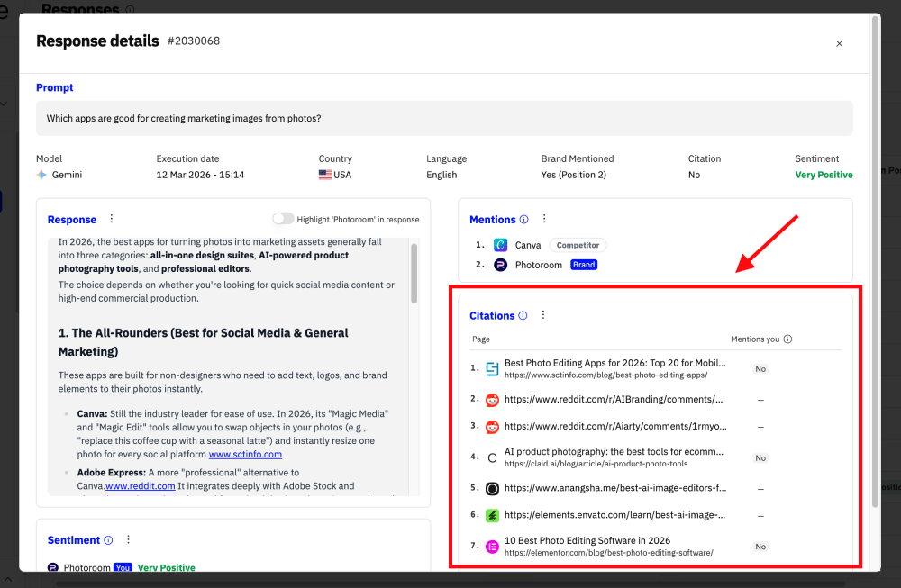Click the Sentiment info icon
The image size is (901, 588).
[108, 540]
